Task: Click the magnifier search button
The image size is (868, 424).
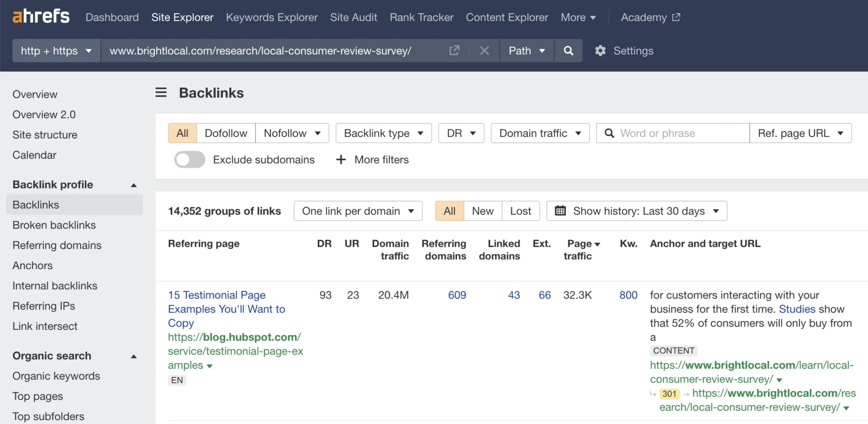Action: point(568,51)
